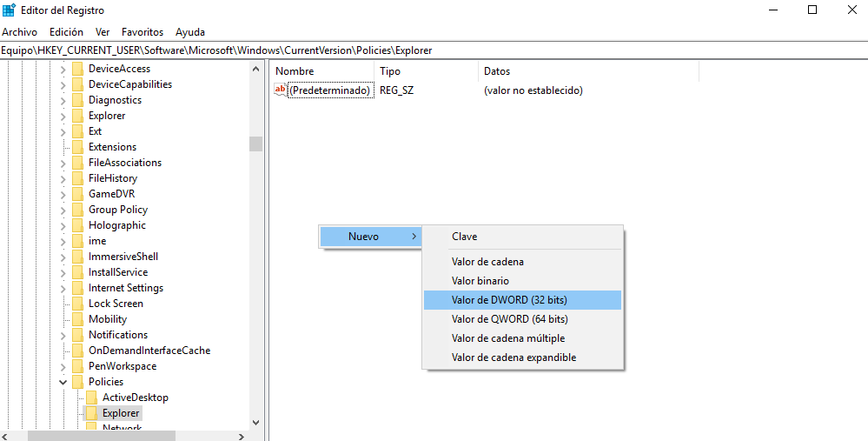Choose Valor de QWORD (64 bits)
The height and width of the screenshot is (441, 868).
click(x=522, y=319)
